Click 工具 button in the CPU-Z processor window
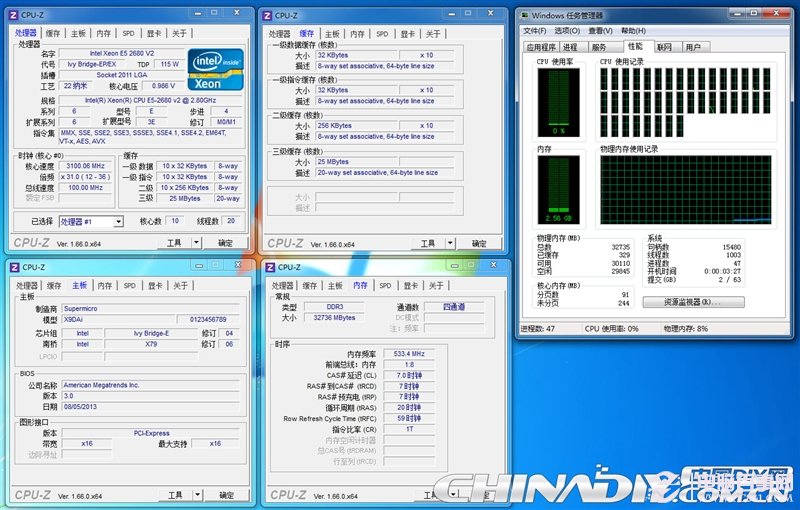Screen dimensions: 800x510 [174, 243]
